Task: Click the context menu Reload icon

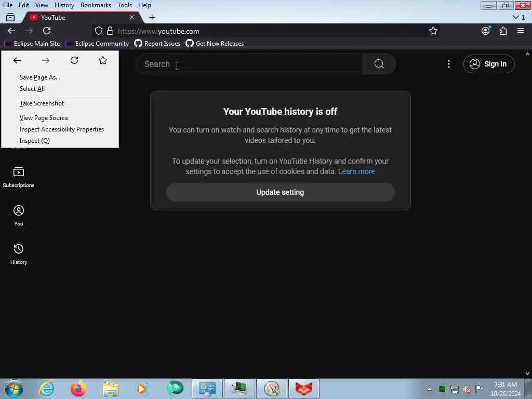Action: click(74, 60)
